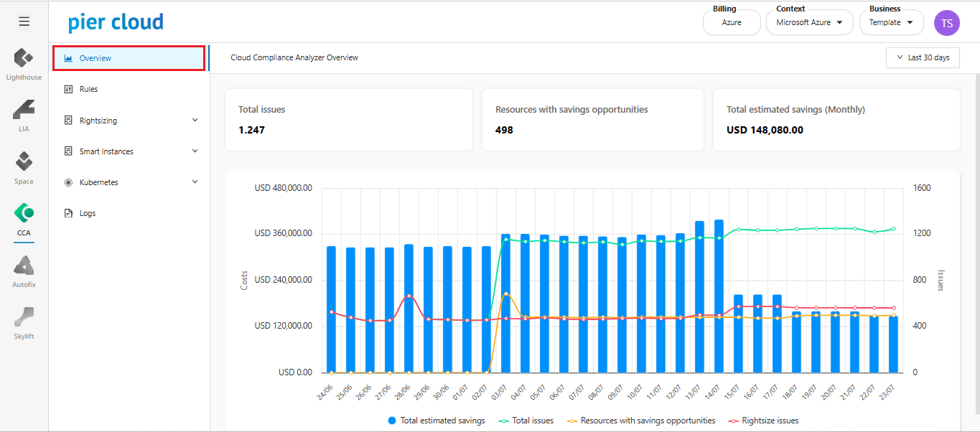Click the Azure billing button
Image resolution: width=980 pixels, height=432 pixels.
click(732, 22)
